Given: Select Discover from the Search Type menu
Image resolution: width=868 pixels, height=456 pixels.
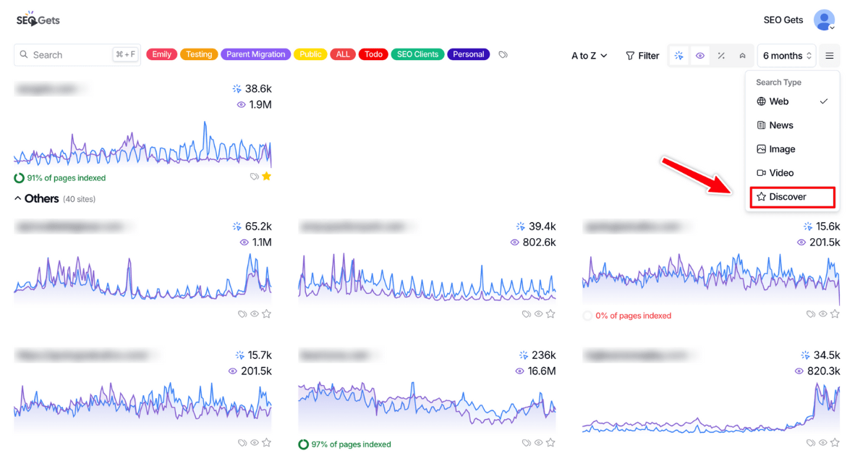Looking at the screenshot, I should [788, 196].
